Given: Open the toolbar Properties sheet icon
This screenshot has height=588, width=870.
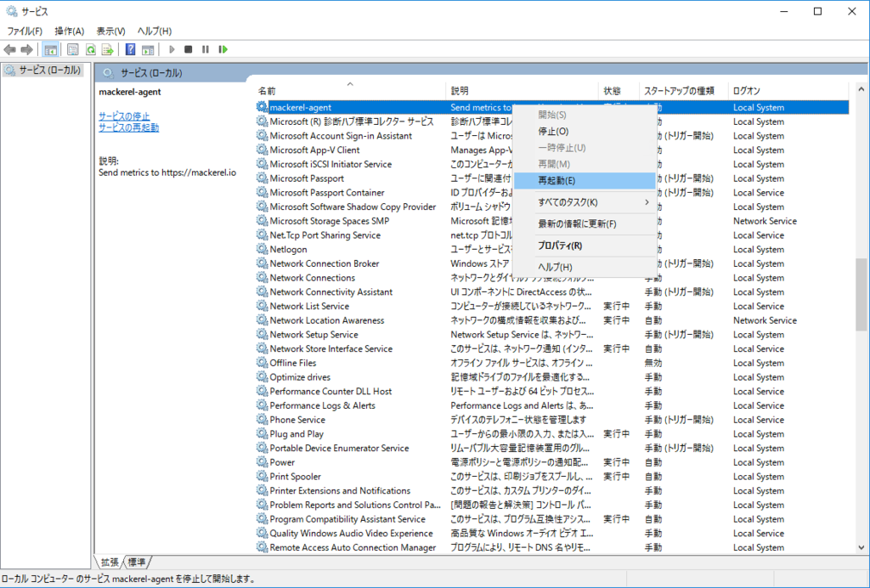Looking at the screenshot, I should (73, 50).
